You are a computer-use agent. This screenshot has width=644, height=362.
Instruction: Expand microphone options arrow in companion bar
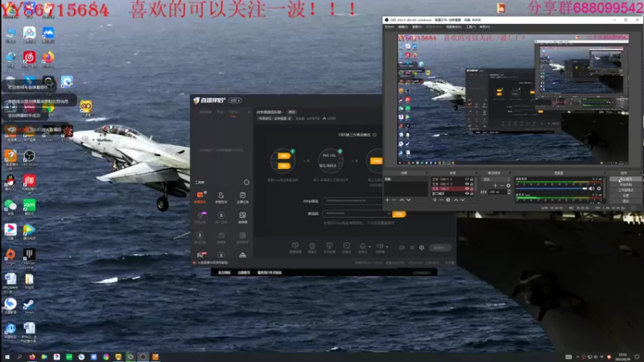[369, 247]
